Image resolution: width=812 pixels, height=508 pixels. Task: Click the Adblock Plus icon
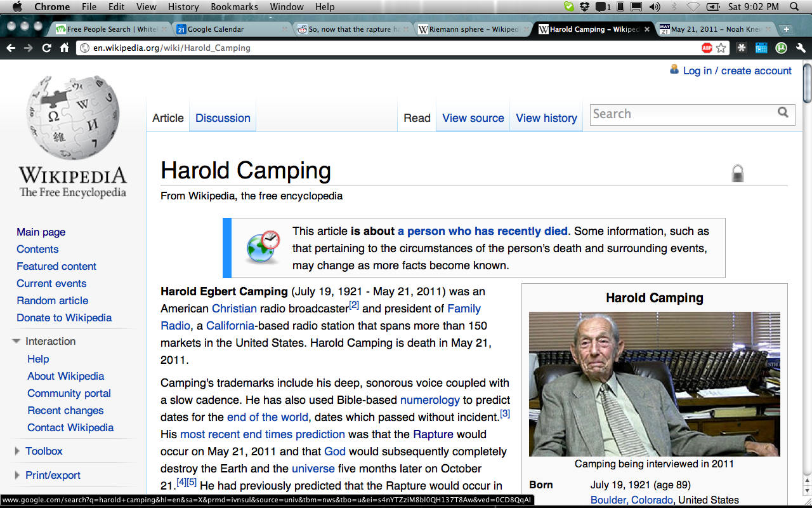click(707, 48)
